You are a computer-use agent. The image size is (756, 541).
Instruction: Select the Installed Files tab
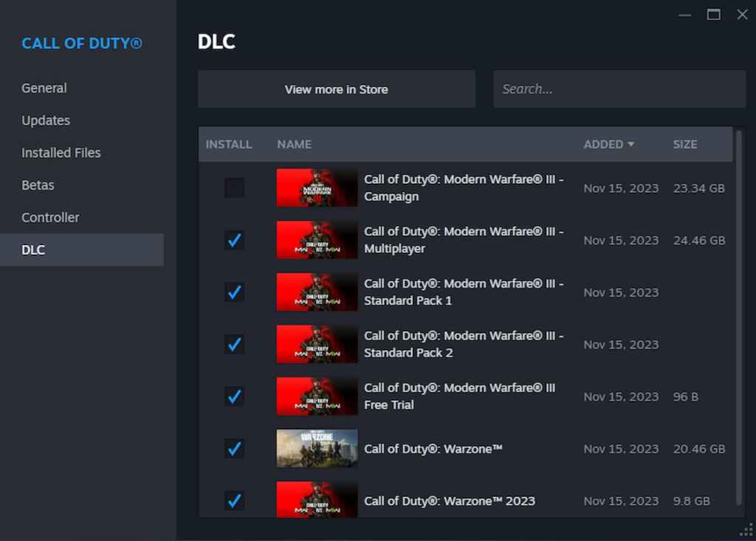click(x=61, y=153)
